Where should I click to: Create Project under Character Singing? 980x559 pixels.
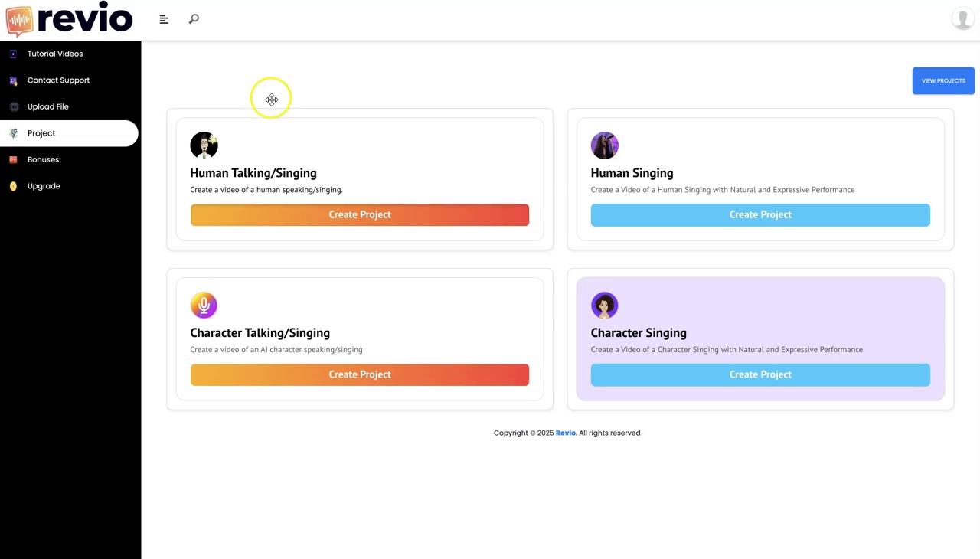click(760, 374)
